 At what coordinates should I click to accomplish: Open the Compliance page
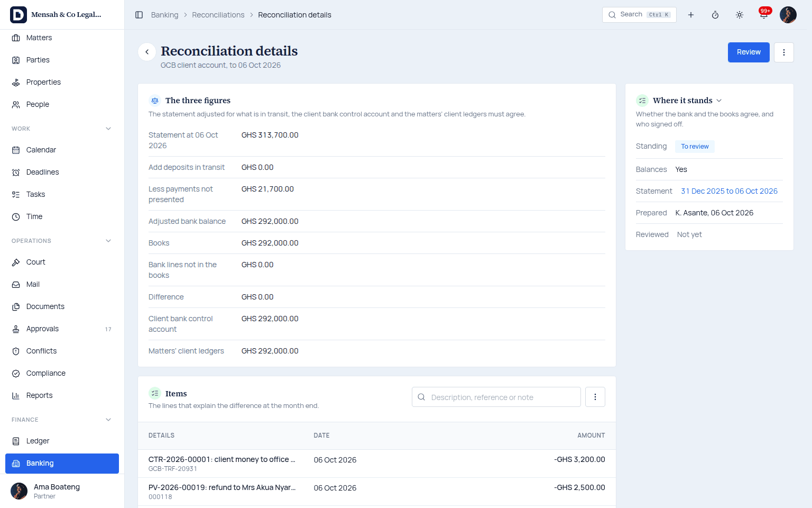[x=62, y=373]
